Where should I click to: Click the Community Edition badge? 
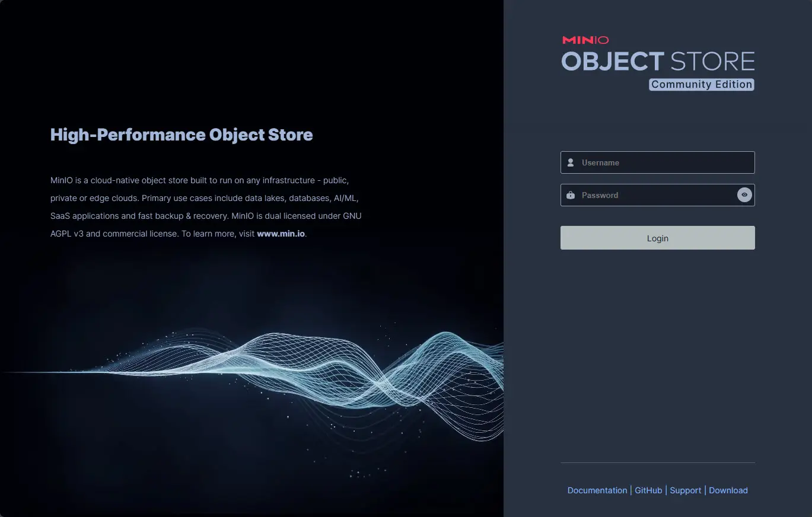tap(702, 84)
